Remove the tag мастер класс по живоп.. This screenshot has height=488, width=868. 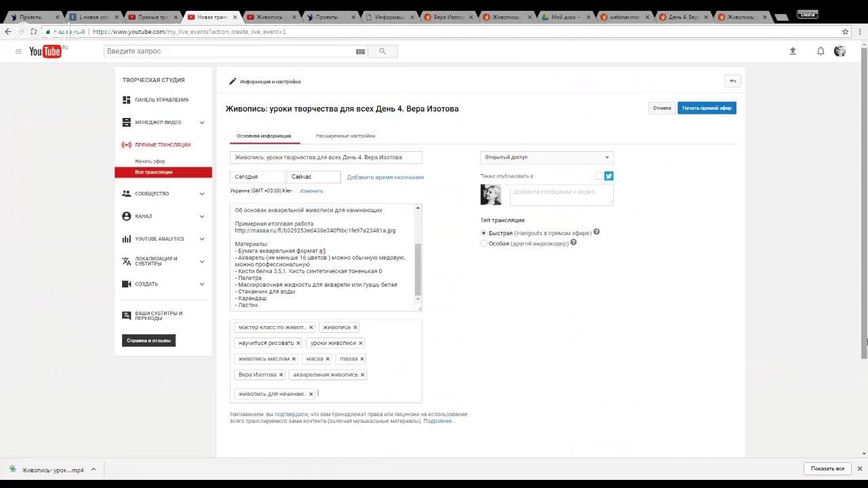click(311, 327)
